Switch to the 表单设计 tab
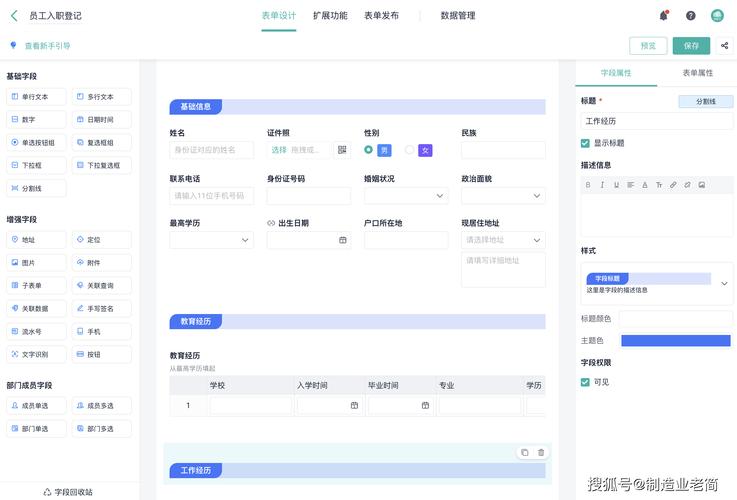737x500 pixels. tap(279, 16)
